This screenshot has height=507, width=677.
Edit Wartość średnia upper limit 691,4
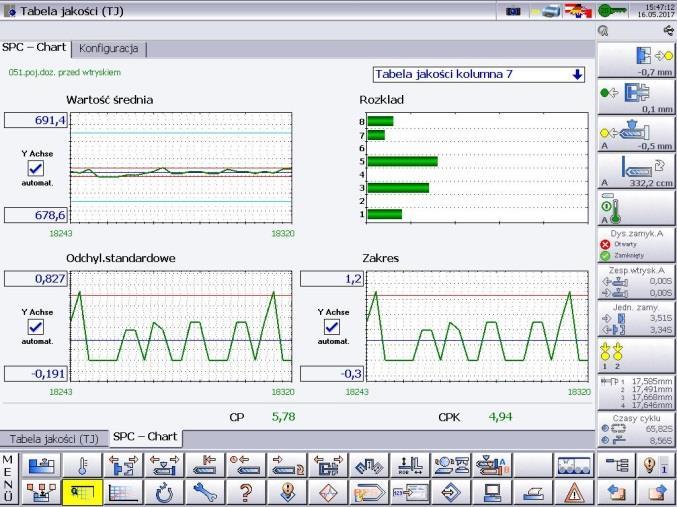coord(36,120)
